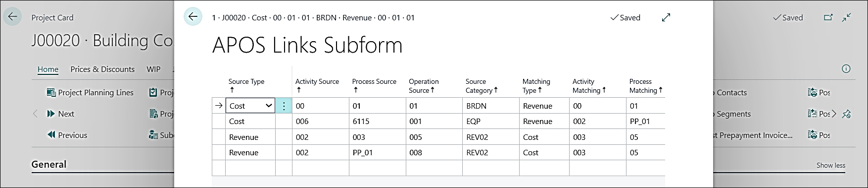Select the Cost source type in second row
The width and height of the screenshot is (868, 188).
[x=250, y=121]
